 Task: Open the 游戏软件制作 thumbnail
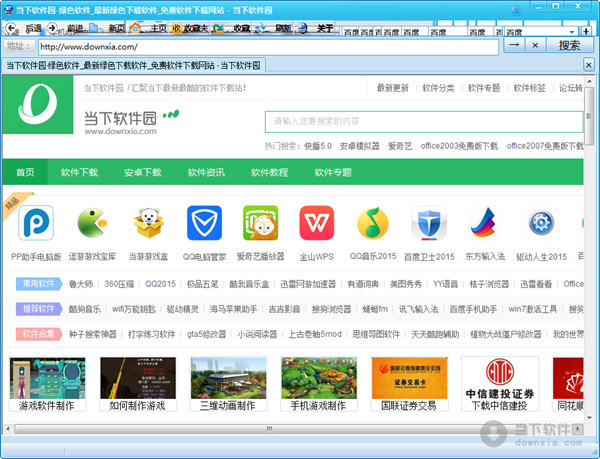47,384
